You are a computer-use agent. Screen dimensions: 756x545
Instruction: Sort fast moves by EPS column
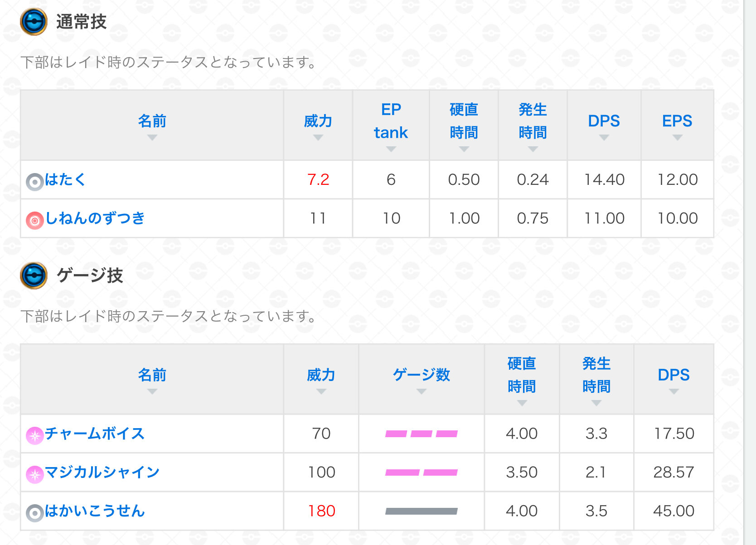[x=677, y=125]
